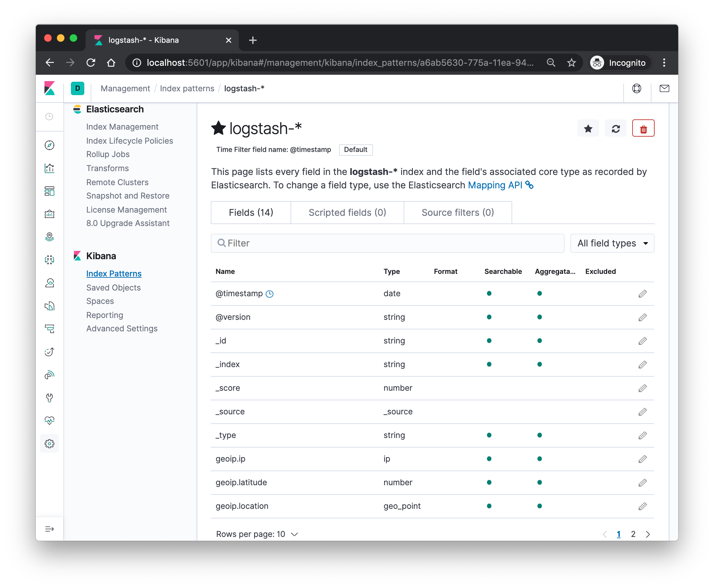Switch to Fields (14) tab
The image size is (714, 588).
coord(251,213)
